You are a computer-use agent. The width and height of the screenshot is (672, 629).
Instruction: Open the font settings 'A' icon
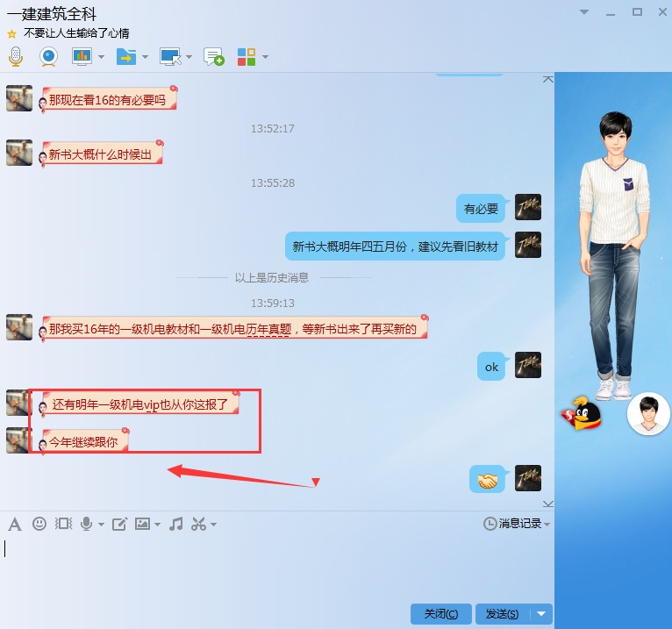[x=15, y=524]
